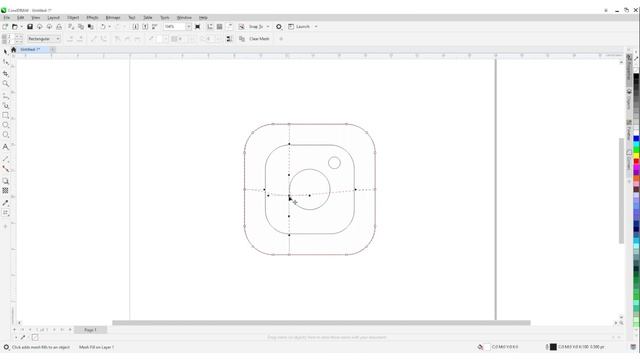Open the Launch dropdown arrow
The height and width of the screenshot is (360, 640).
(316, 27)
